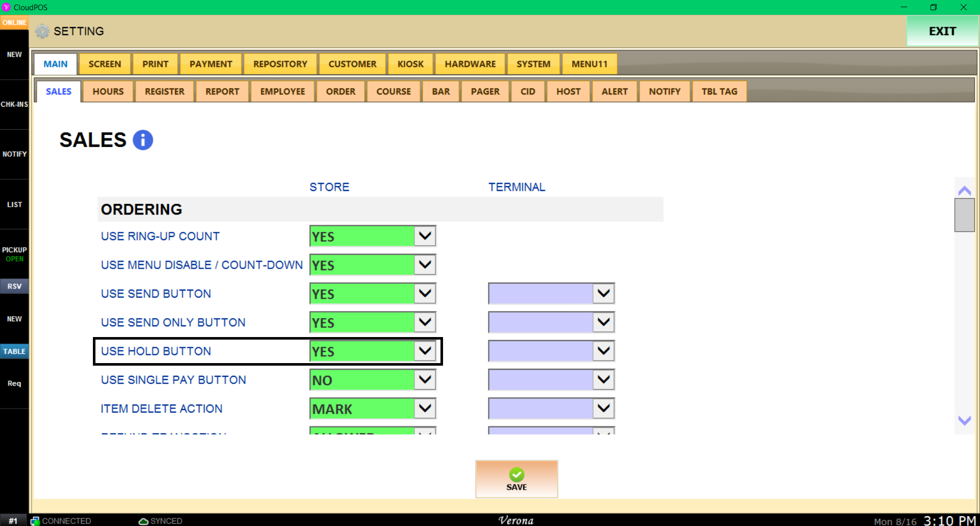Select the CID sub-tab
The width and height of the screenshot is (980, 526).
528,91
